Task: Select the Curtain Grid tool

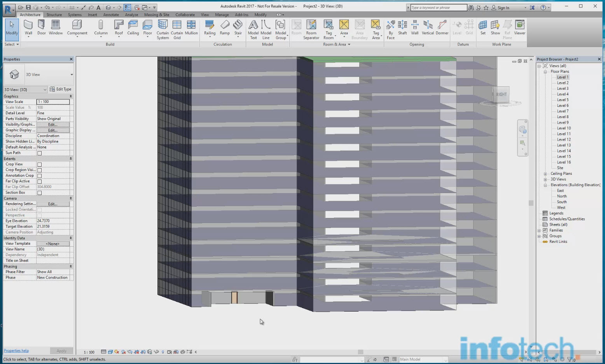Action: point(177,30)
